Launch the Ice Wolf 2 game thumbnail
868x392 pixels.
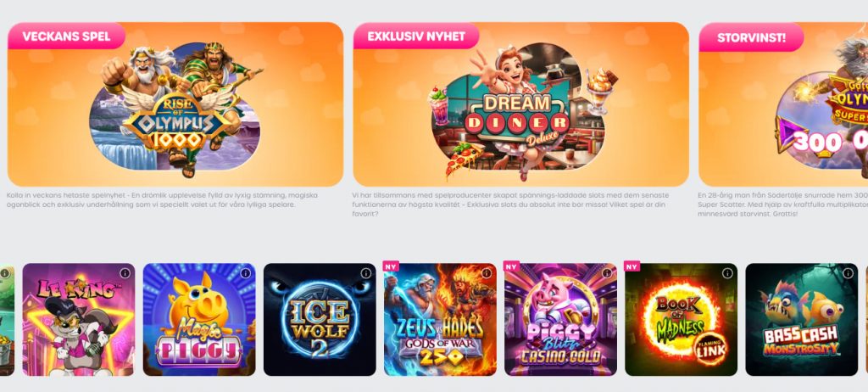[x=320, y=319]
